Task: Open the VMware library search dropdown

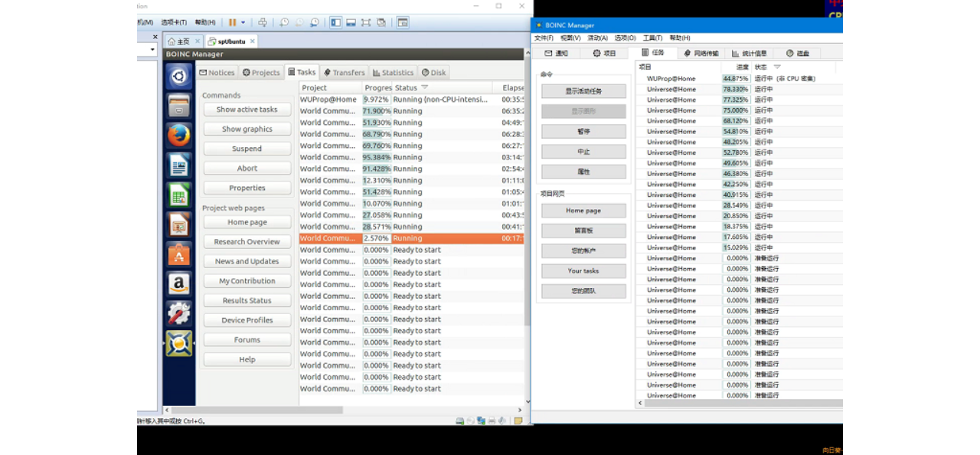Action: [153, 50]
